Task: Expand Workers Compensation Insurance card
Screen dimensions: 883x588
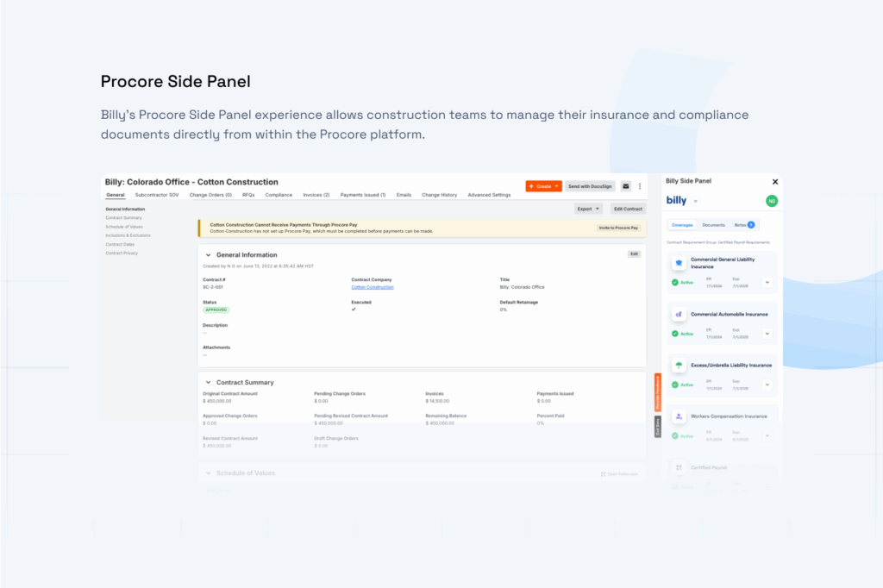Action: [767, 436]
